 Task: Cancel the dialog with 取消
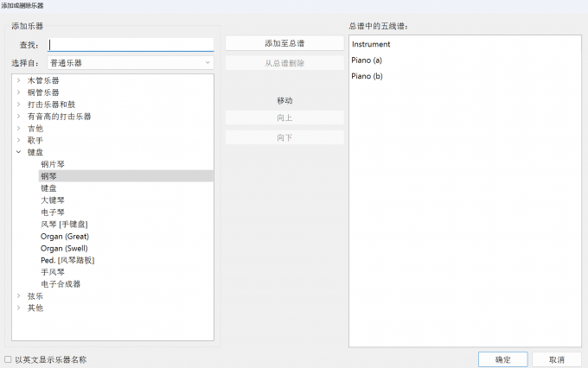coord(557,359)
